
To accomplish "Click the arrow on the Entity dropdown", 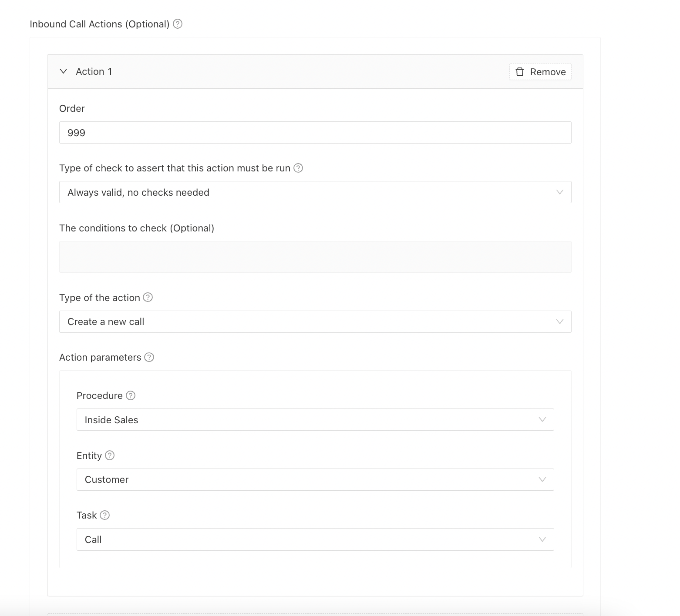I will [542, 479].
